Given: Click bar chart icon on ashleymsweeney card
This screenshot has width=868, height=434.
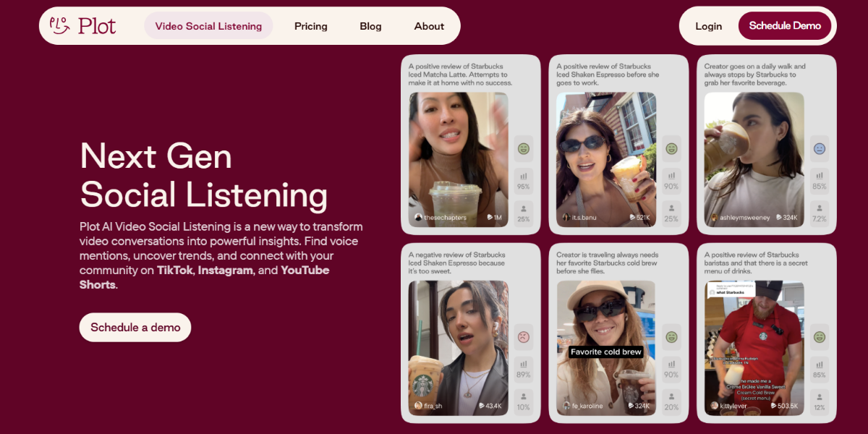Looking at the screenshot, I should [x=820, y=176].
